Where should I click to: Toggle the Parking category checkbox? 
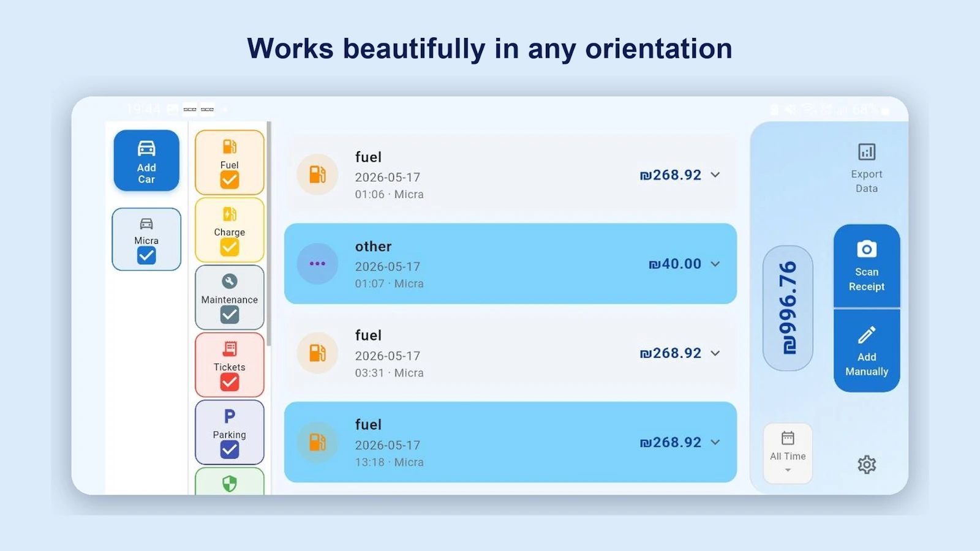click(230, 450)
